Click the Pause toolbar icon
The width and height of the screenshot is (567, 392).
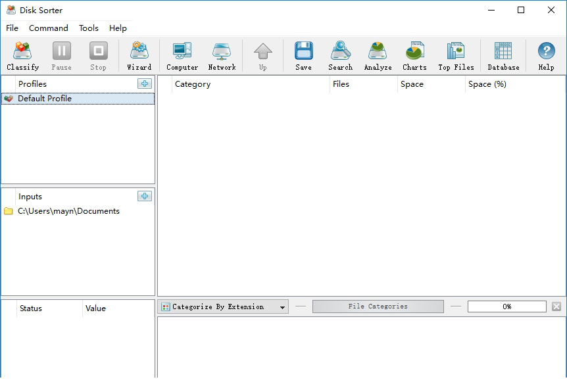[61, 56]
